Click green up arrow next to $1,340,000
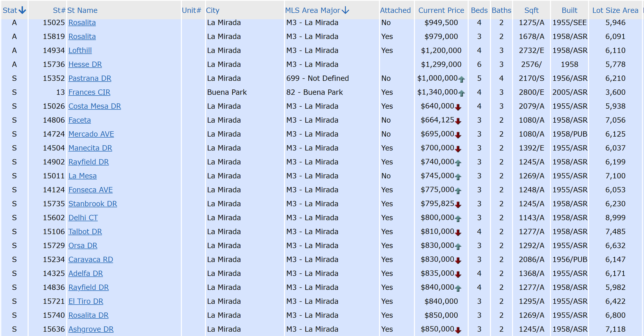Image resolution: width=644 pixels, height=336 pixels. point(462,93)
